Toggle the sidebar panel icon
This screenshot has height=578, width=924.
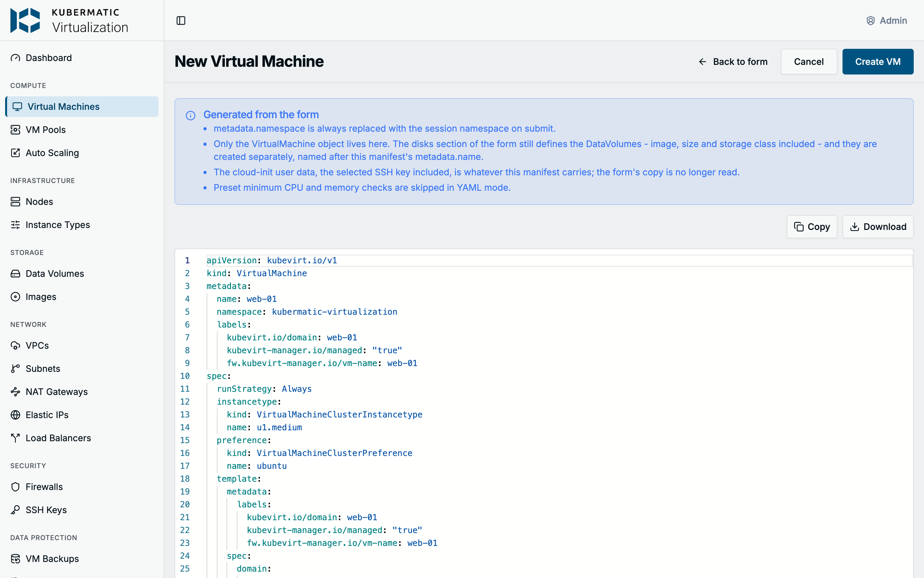(x=181, y=21)
